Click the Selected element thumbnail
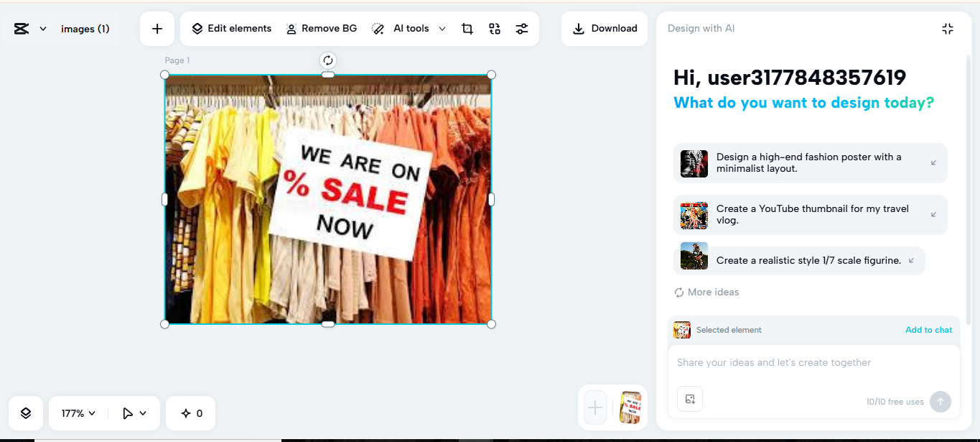Image resolution: width=980 pixels, height=442 pixels. [682, 330]
